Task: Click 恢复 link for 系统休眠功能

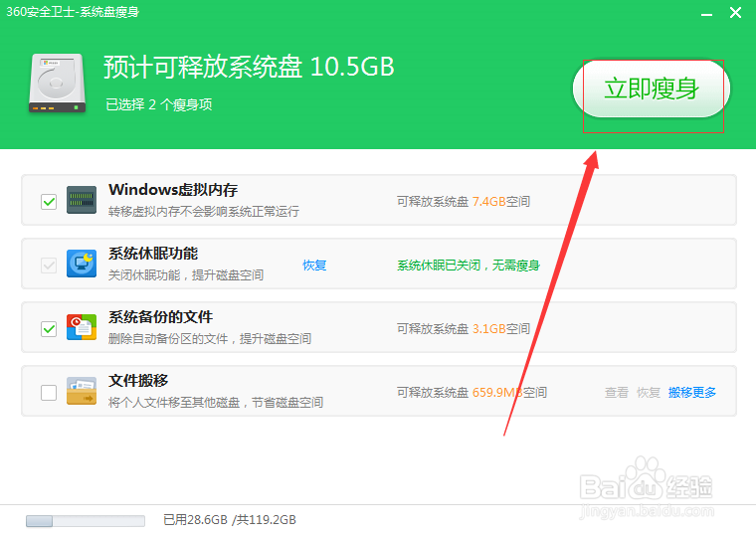Action: [x=314, y=266]
